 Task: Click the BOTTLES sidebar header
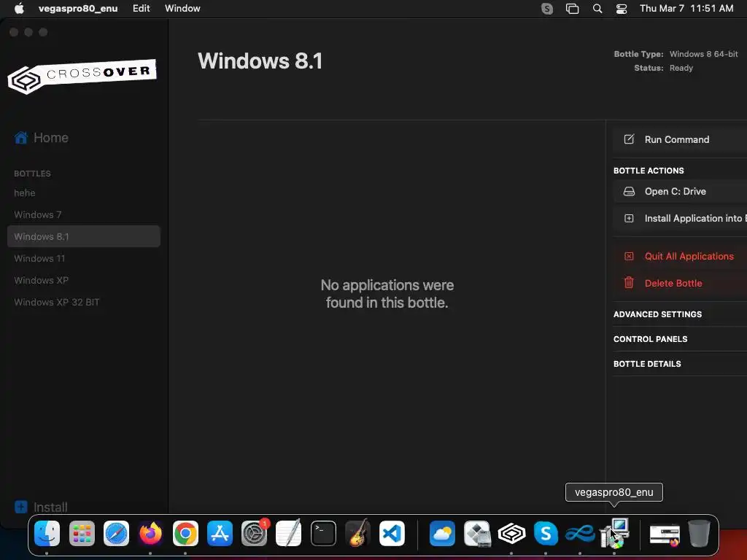pos(32,174)
